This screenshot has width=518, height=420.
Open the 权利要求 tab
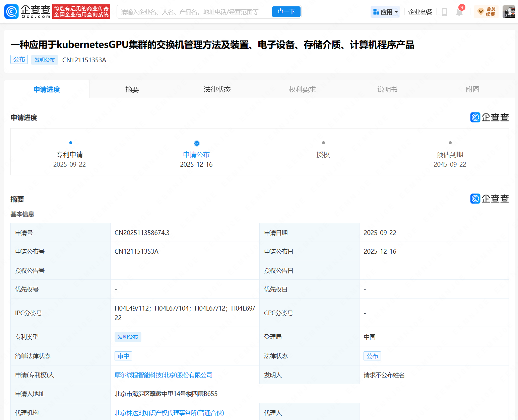(x=302, y=89)
